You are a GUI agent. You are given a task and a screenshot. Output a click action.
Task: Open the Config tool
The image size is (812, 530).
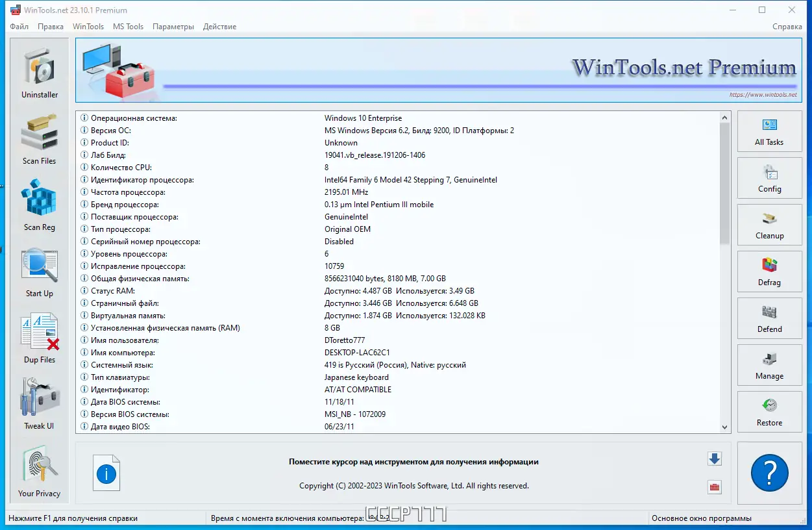coord(769,178)
